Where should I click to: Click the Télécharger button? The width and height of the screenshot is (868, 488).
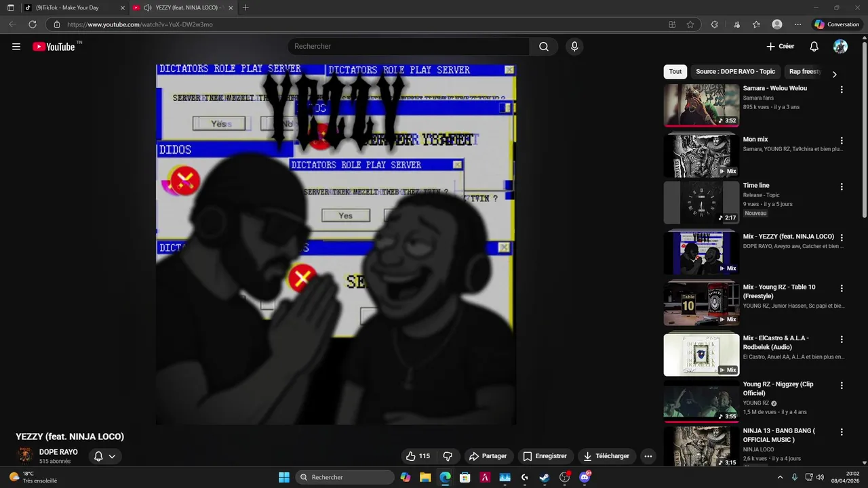[x=606, y=456]
